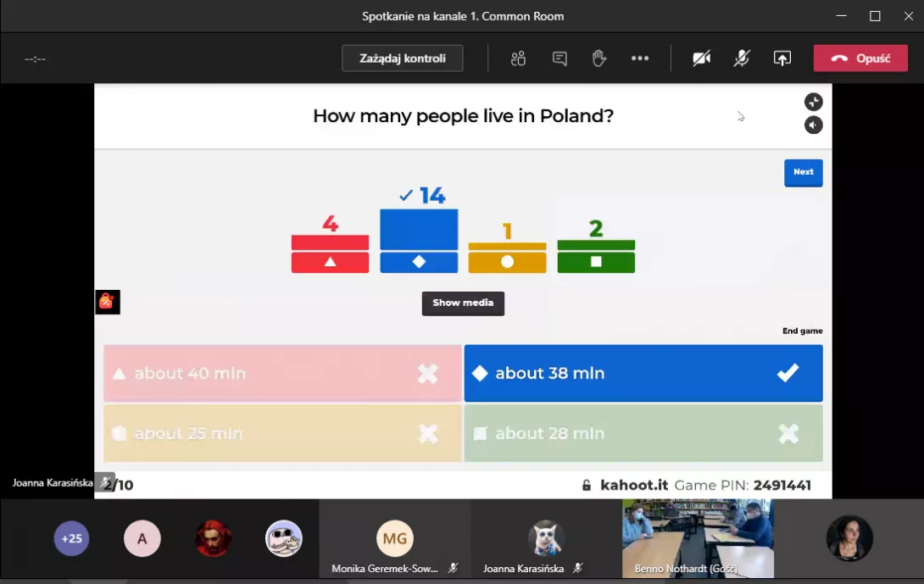
Task: Toggle the camera on
Action: pyautogui.click(x=701, y=58)
